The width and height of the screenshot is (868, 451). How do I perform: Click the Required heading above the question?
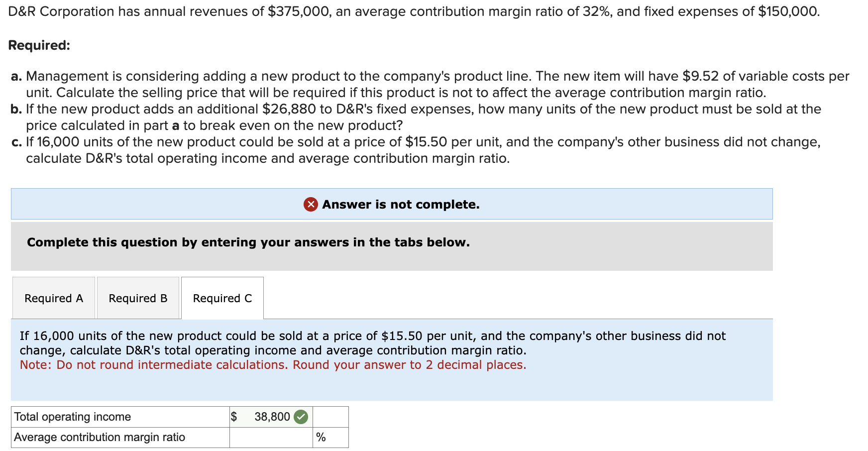tap(39, 46)
